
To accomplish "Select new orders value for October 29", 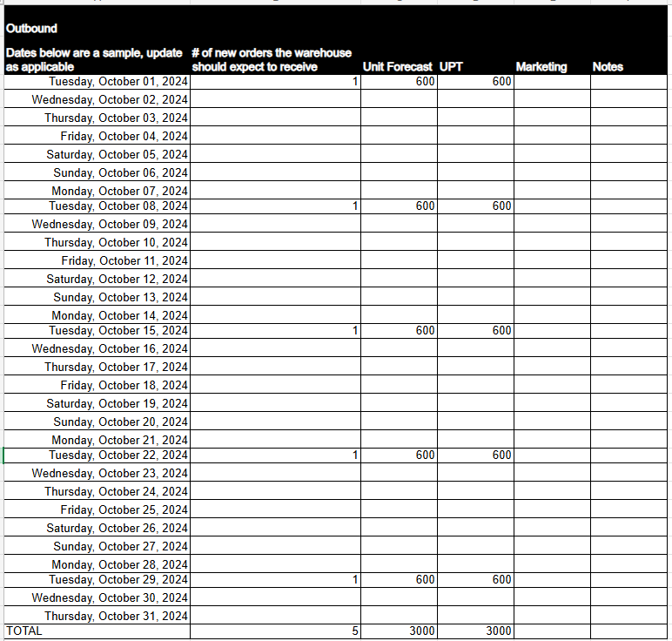I will click(275, 580).
